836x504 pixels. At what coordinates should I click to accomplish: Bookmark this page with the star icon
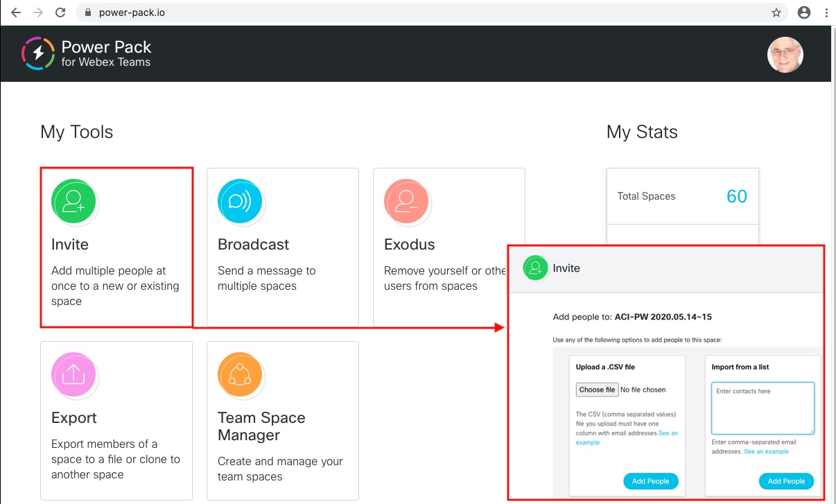(776, 12)
